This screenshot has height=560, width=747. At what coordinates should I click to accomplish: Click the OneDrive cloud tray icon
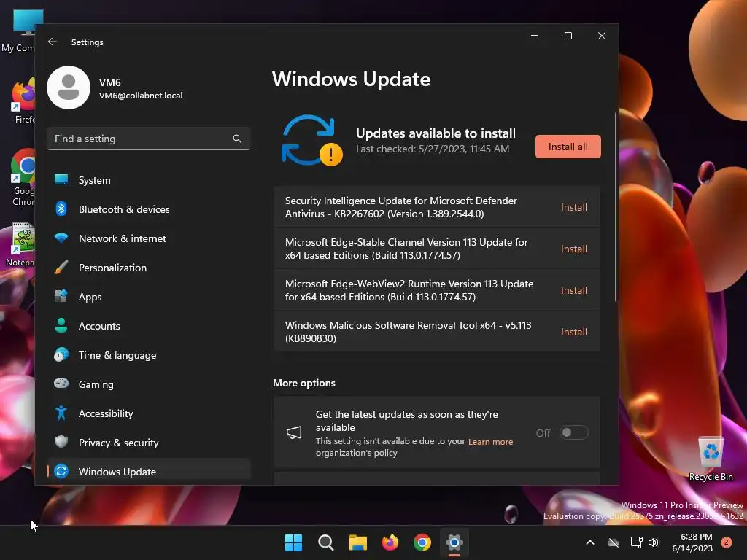pos(614,542)
